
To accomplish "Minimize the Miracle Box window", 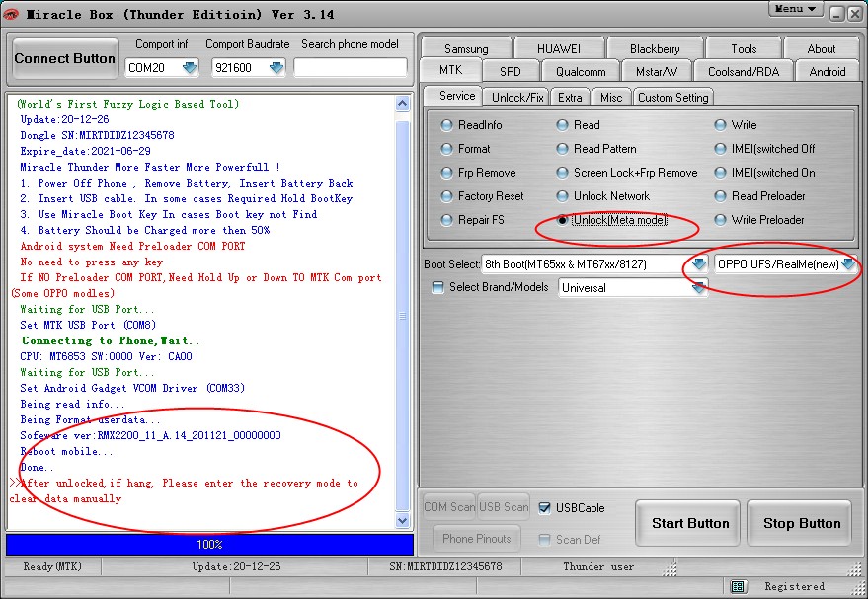I will [x=836, y=13].
